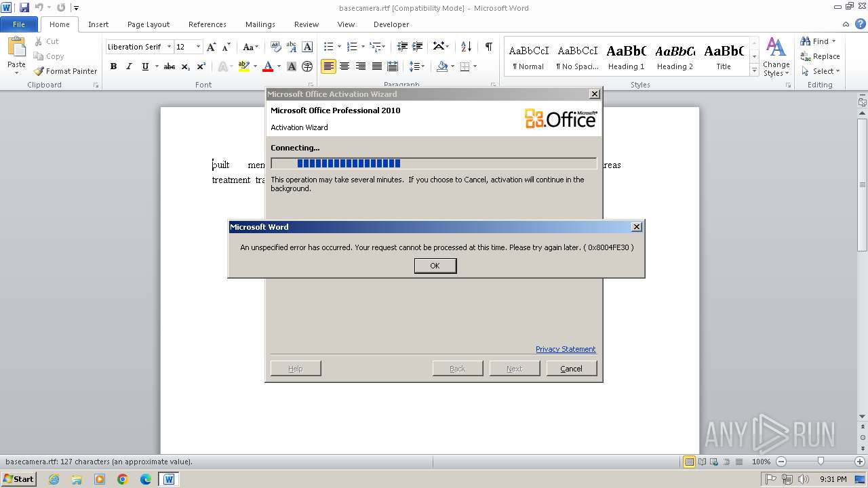Expand the numbering dropdown arrow
This screenshot has height=488, width=868.
point(363,47)
